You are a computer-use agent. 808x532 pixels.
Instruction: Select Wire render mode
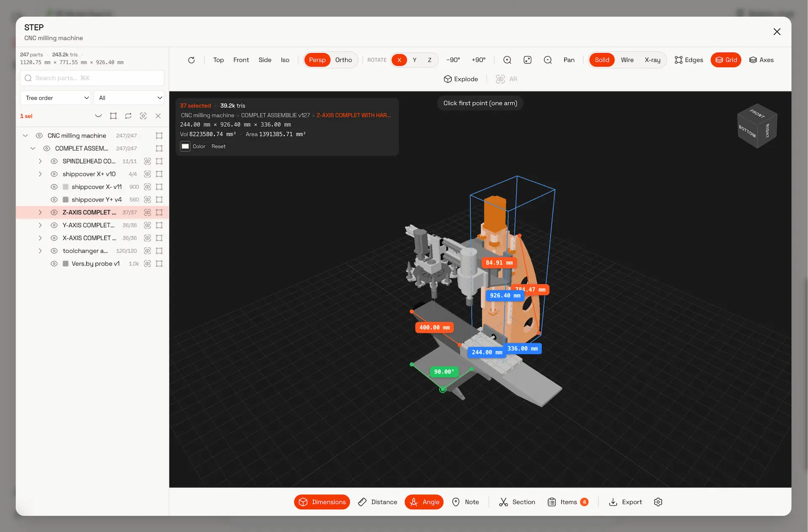pos(627,60)
